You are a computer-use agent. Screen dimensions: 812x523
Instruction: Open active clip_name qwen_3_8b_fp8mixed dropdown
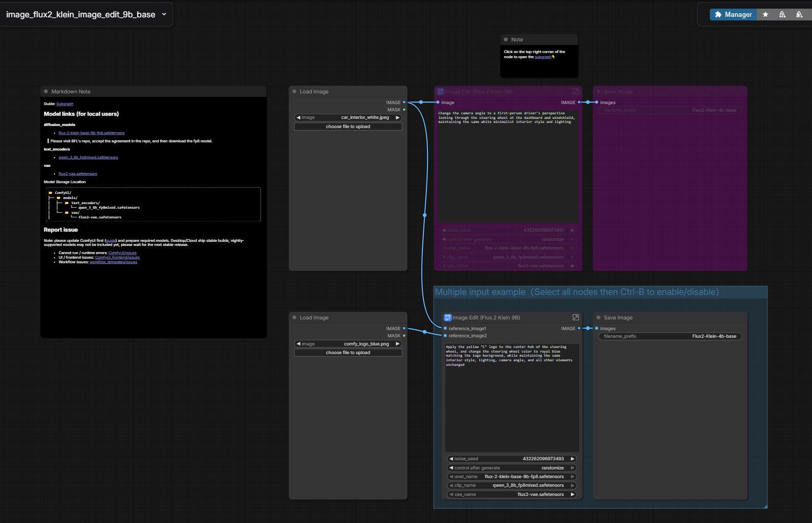(512, 485)
